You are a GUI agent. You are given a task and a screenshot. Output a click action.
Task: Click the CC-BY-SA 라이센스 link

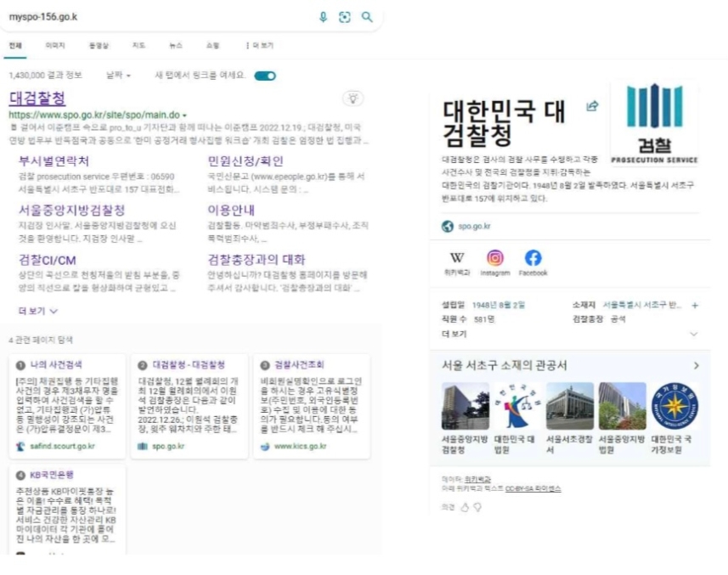(x=533, y=488)
